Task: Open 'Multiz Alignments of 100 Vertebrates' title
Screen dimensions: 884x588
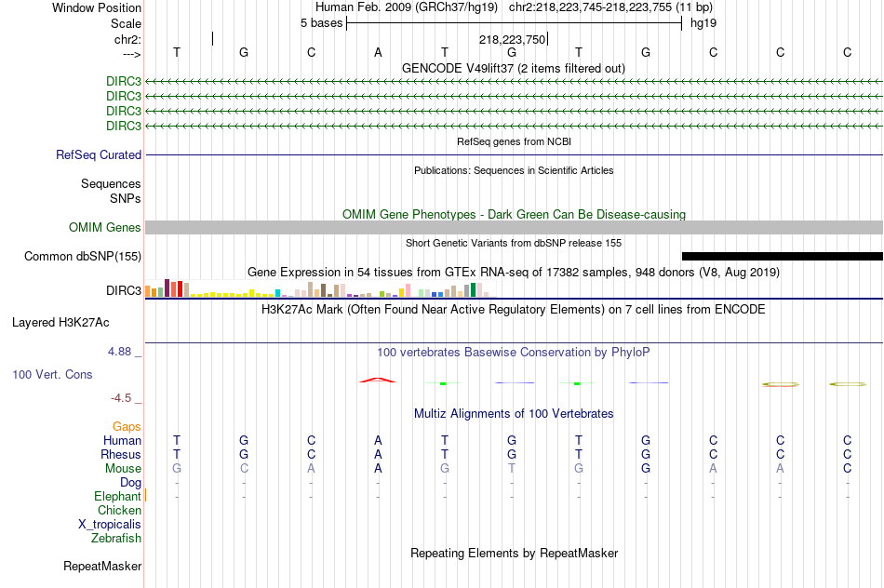Action: coord(514,414)
